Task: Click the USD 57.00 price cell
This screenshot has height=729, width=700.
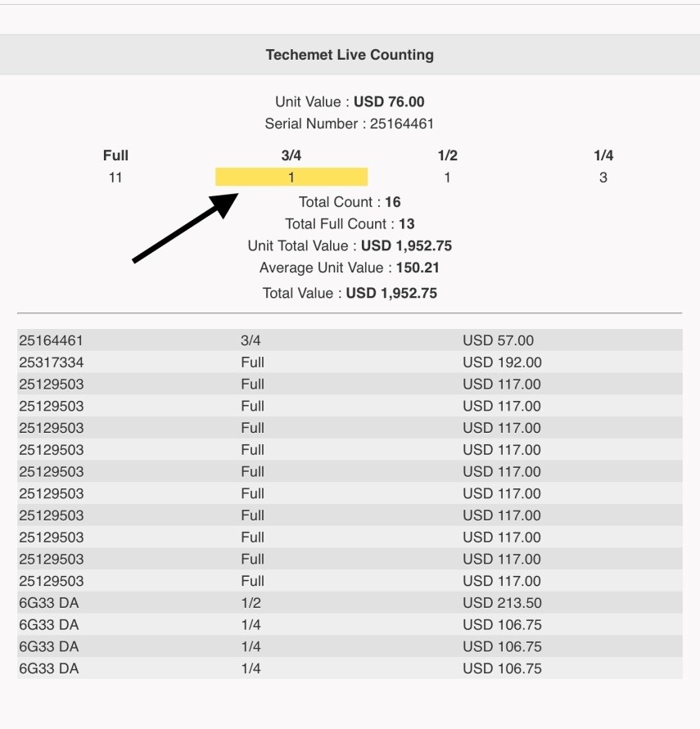Action: point(498,340)
